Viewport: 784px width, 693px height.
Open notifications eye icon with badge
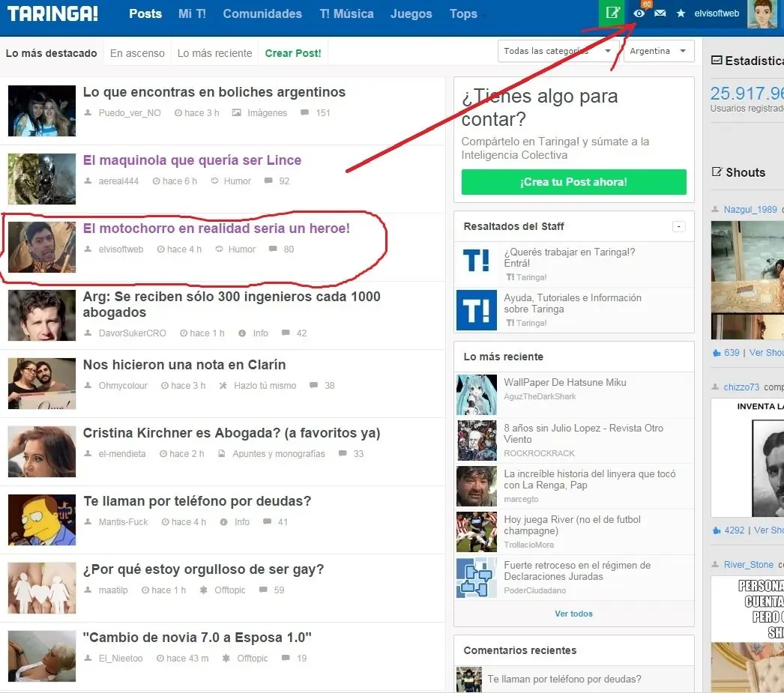pyautogui.click(x=639, y=13)
